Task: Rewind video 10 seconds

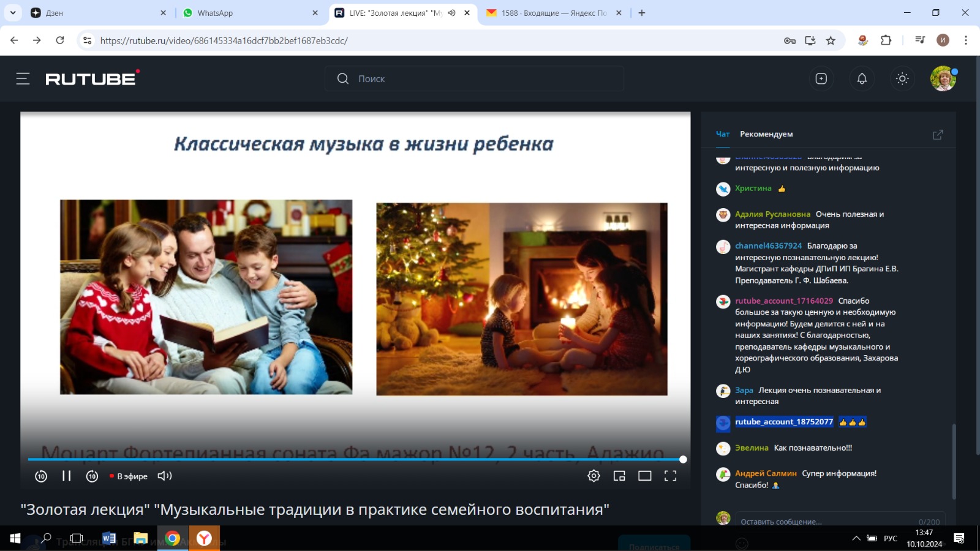Action: pos(41,476)
